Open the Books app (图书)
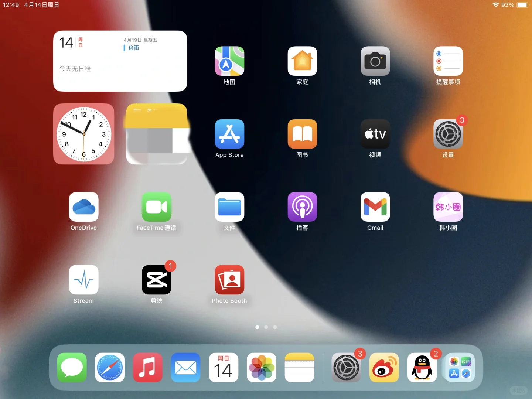Image resolution: width=532 pixels, height=399 pixels. [302, 134]
